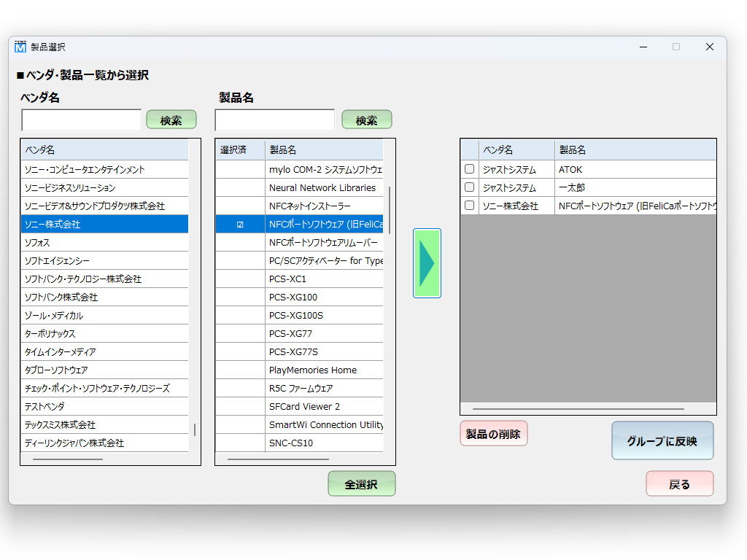Enable the checkbox for NFCポートソフトウェア in the right table
Screen dimensions: 747x560
tap(469, 206)
